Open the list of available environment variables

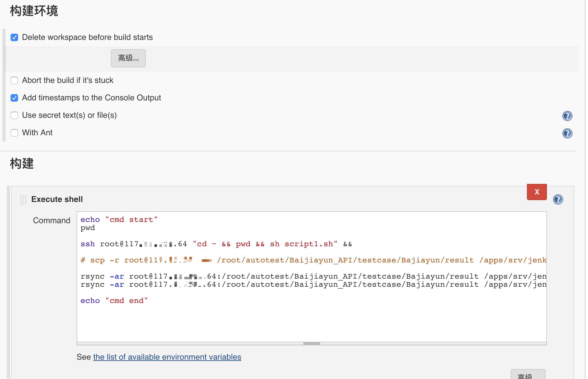[167, 357]
